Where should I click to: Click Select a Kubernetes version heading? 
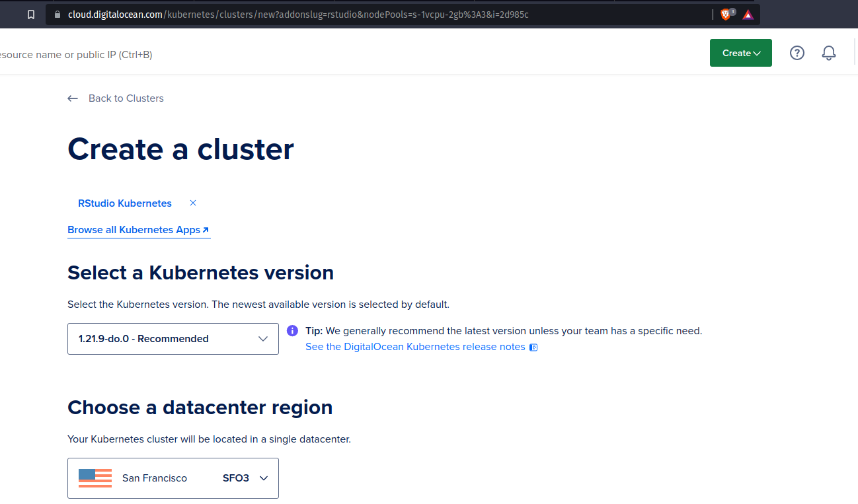point(200,273)
